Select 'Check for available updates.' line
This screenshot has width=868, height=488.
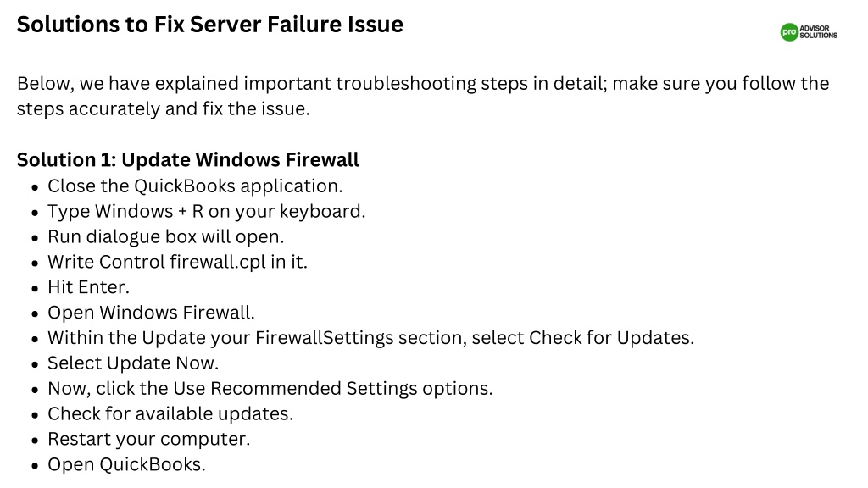point(170,413)
